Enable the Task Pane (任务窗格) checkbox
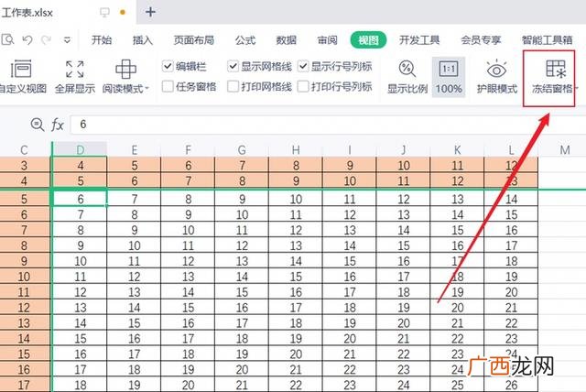This screenshot has width=586, height=392. click(168, 87)
